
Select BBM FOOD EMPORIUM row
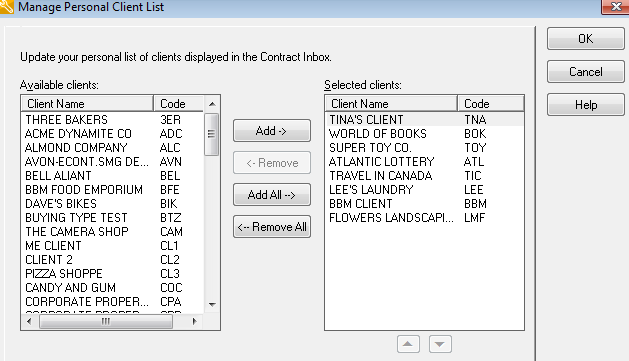pyautogui.click(x=112, y=190)
